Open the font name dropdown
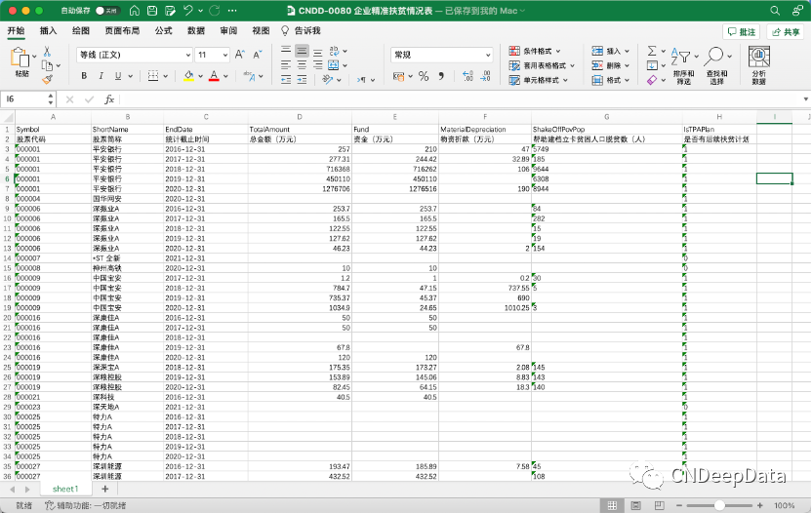812x513 pixels. pyautogui.click(x=188, y=55)
